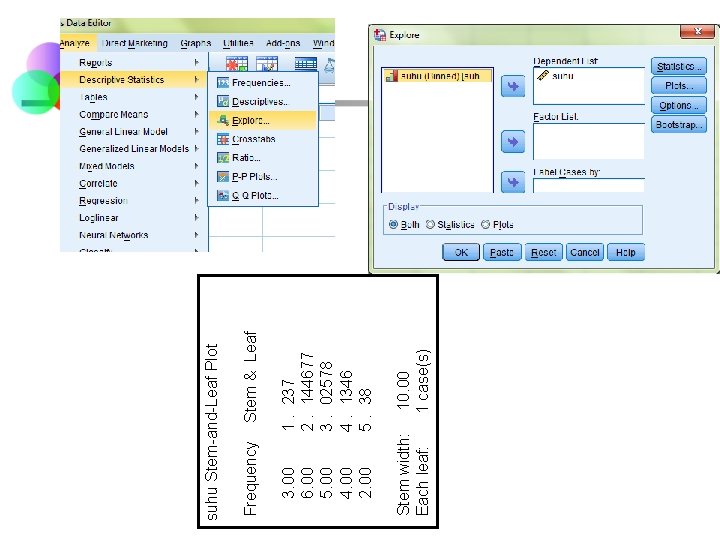Screen dimensions: 720x540
Task: Expand the Loglinear submenu
Action: tap(134, 217)
